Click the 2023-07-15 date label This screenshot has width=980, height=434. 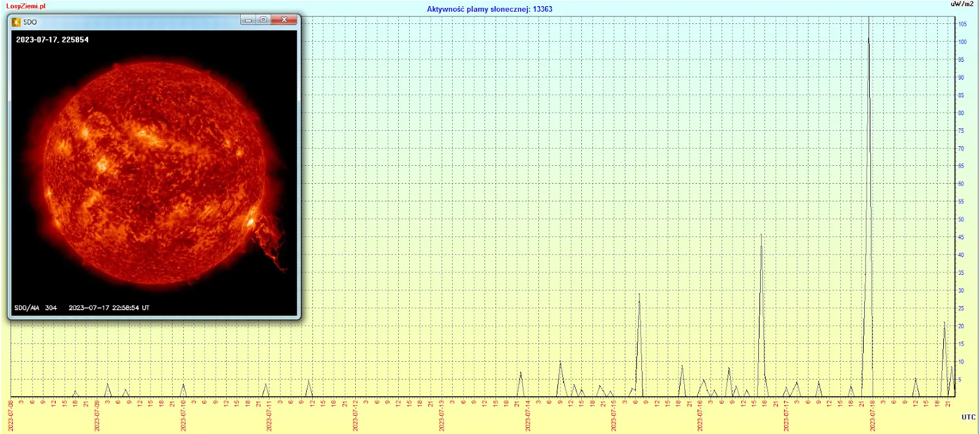(x=614, y=416)
